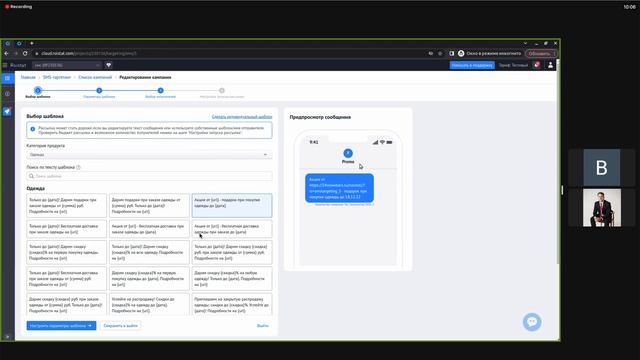Open the rocket icon in the left sidebar
The height and width of the screenshot is (360, 640).
[x=7, y=111]
